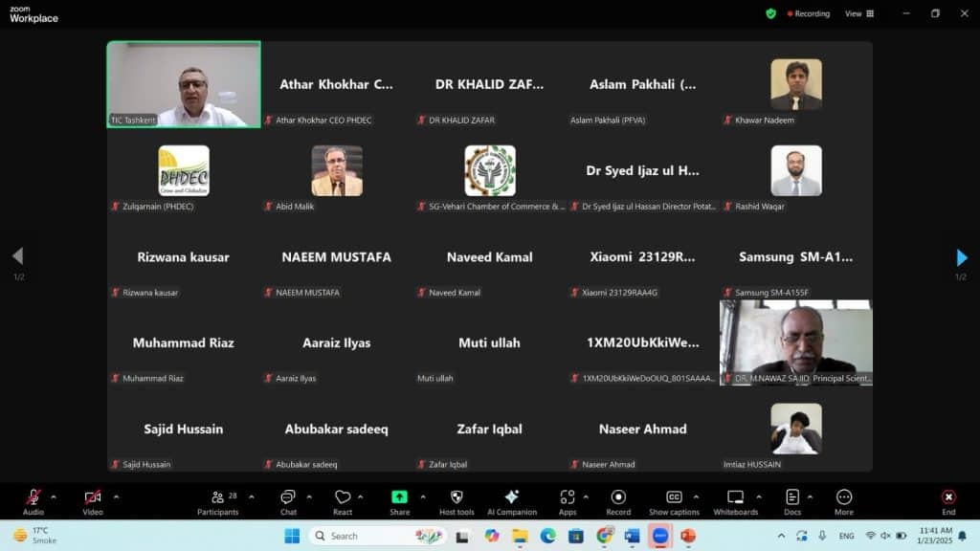
Task: Open the More options menu
Action: [x=844, y=498]
